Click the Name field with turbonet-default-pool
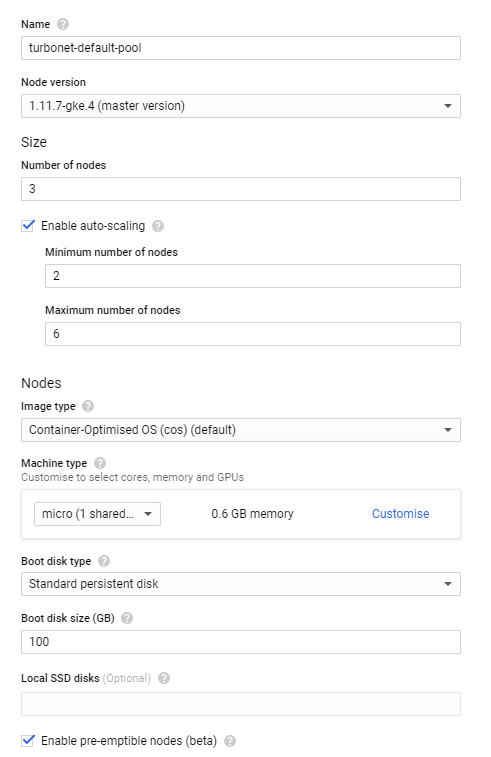This screenshot has width=491, height=757. pos(241,48)
